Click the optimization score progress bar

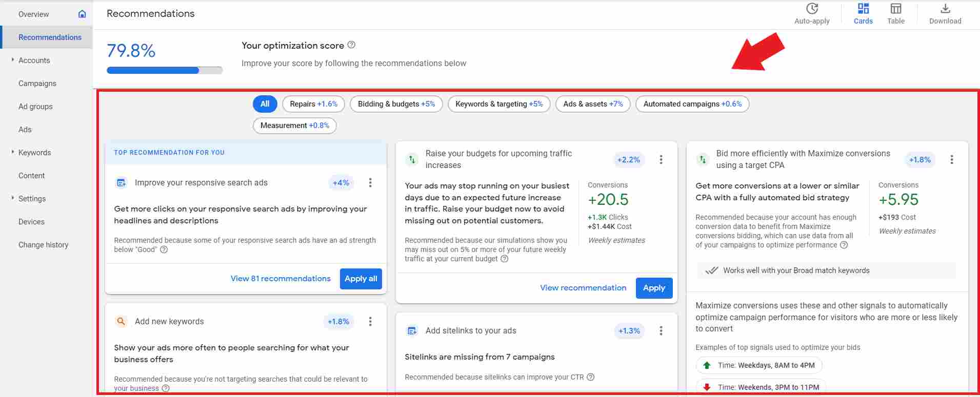tap(165, 70)
